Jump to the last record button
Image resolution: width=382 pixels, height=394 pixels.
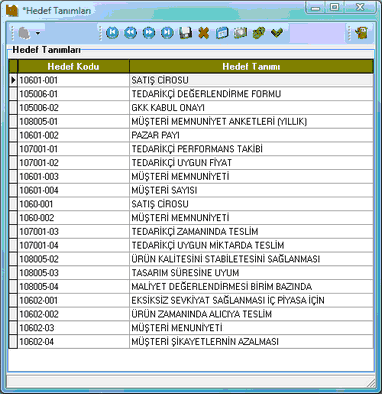pyautogui.click(x=167, y=33)
